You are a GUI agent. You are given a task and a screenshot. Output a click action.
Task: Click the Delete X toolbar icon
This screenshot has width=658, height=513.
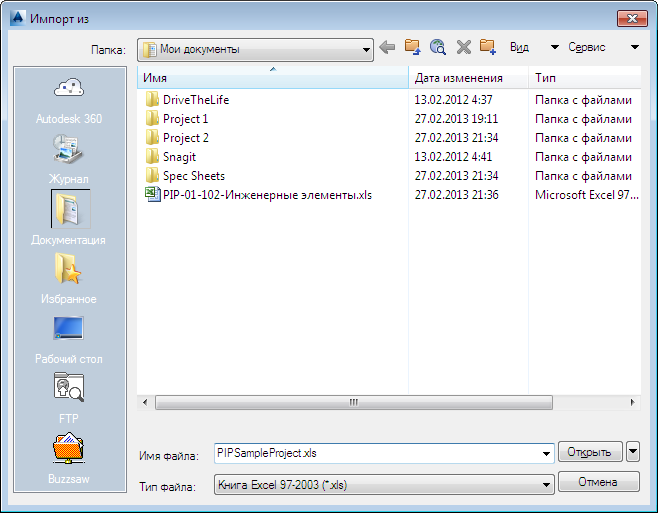464,47
